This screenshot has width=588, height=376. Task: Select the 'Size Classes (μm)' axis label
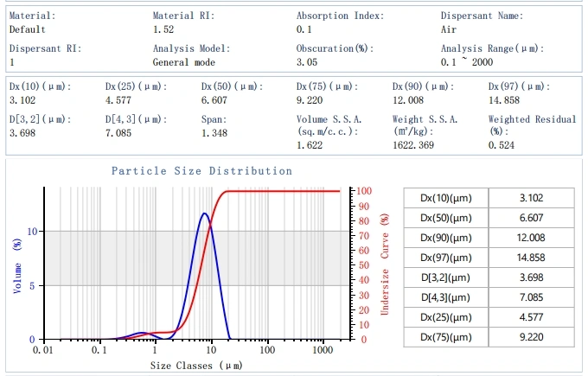pos(198,366)
